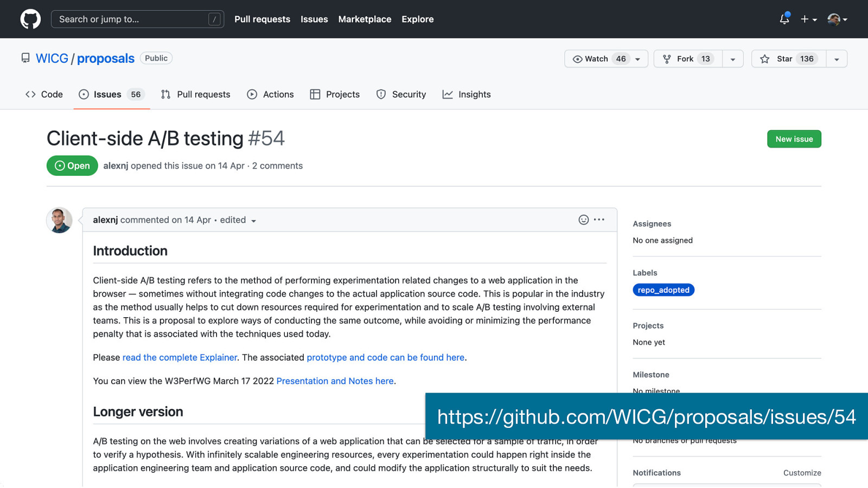Click the Assignees heading
Screen dimensions: 868x488
(x=652, y=224)
